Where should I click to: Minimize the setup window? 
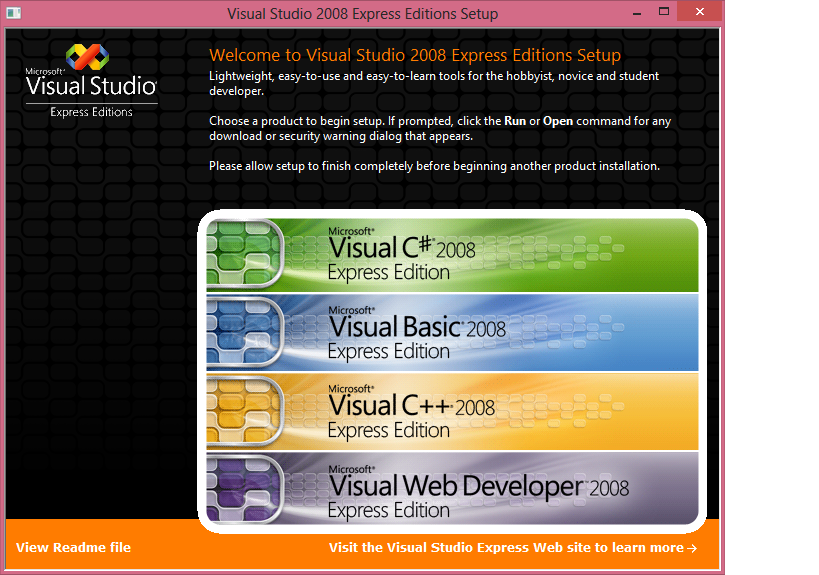click(637, 13)
